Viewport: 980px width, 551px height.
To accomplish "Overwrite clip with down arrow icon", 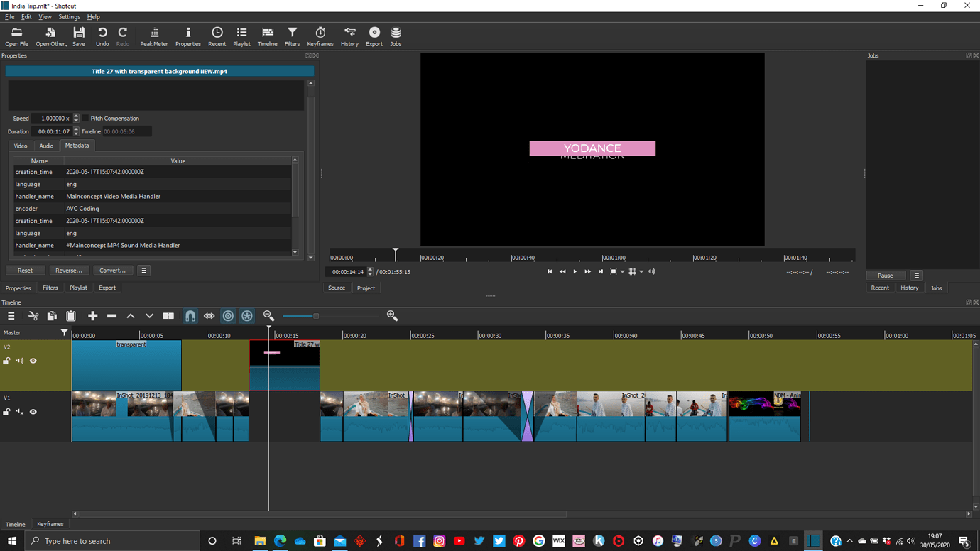I will pos(149,316).
